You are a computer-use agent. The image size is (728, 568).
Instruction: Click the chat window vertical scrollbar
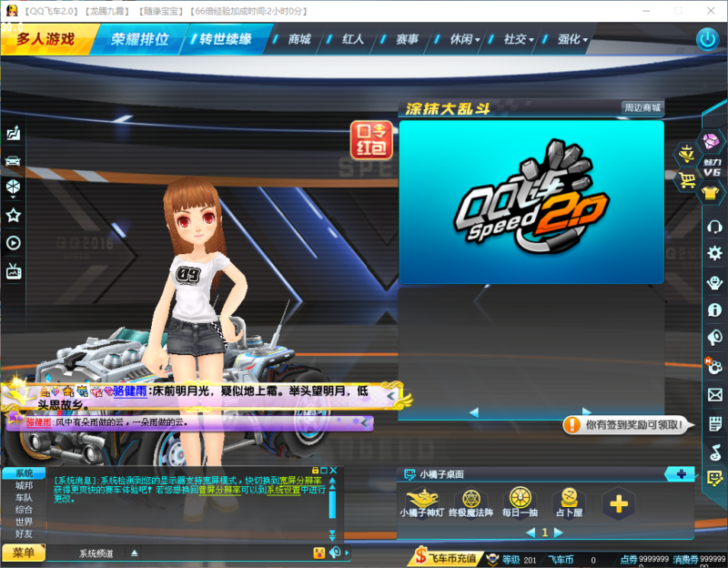tap(332, 505)
